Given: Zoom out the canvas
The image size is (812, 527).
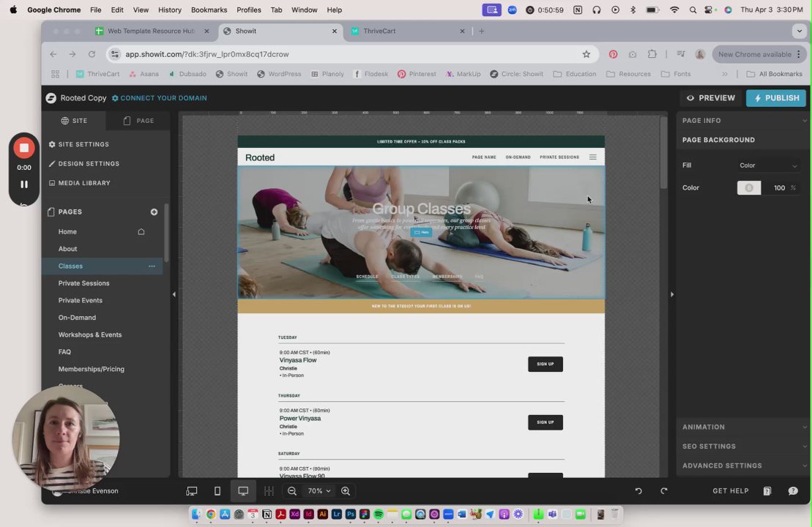Looking at the screenshot, I should (292, 490).
